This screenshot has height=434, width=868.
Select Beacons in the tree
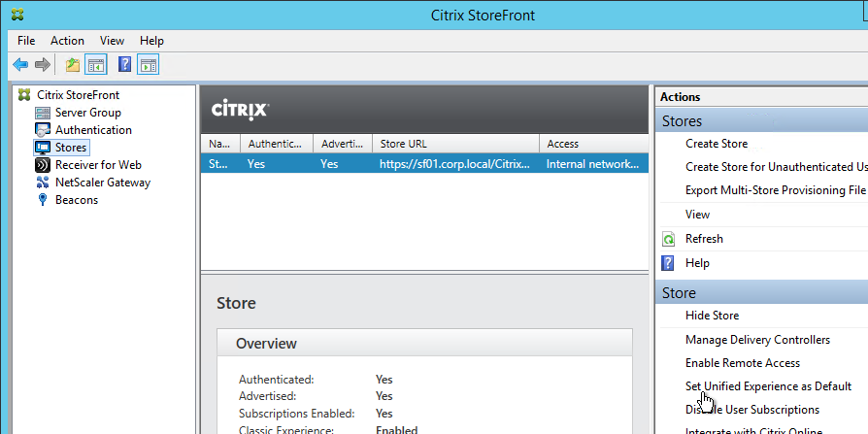click(77, 200)
